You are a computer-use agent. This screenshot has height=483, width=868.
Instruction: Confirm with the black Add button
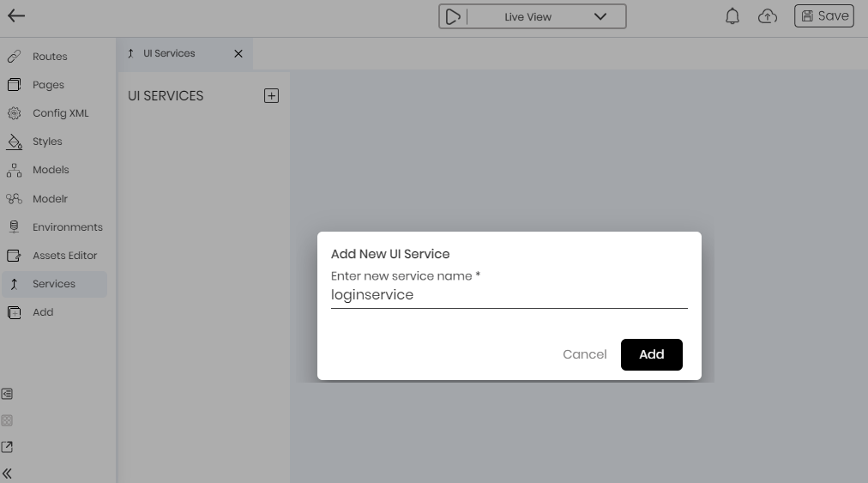[x=652, y=354]
